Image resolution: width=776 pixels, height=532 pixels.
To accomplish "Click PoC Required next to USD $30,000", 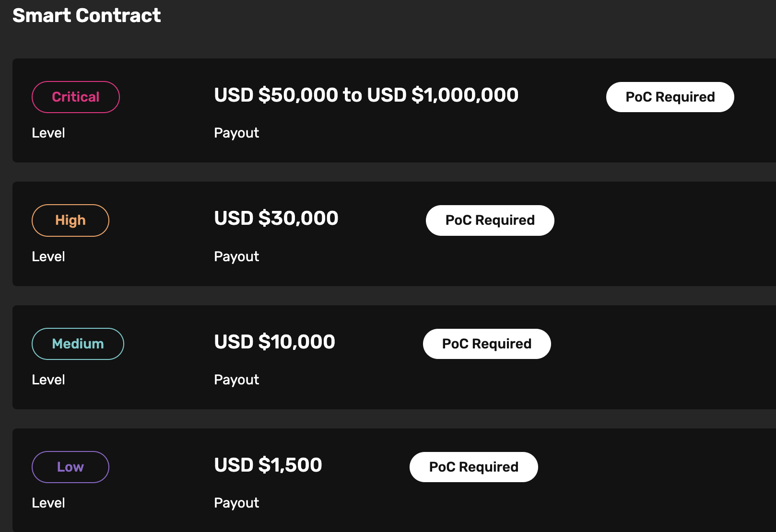I will (490, 220).
